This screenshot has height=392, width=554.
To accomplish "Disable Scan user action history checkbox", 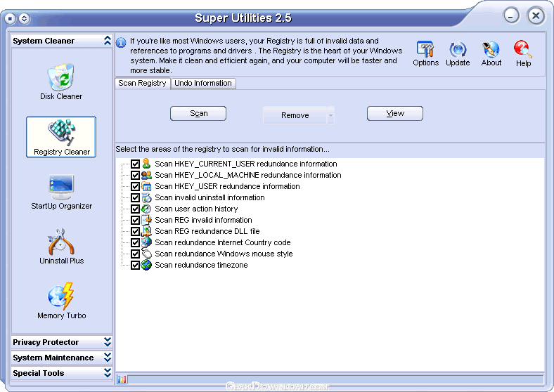I will pos(135,209).
